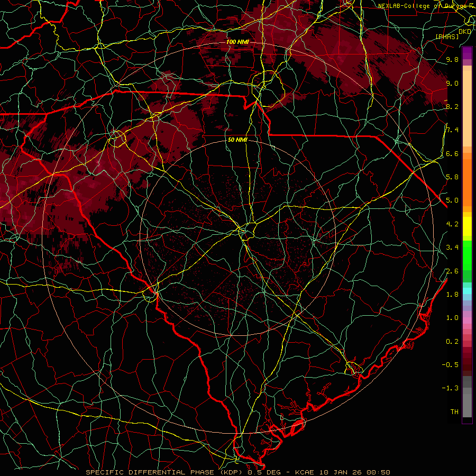This screenshot has width=476, height=476.
Task: Click the 100 NMI range ring label
Action: [x=237, y=42]
